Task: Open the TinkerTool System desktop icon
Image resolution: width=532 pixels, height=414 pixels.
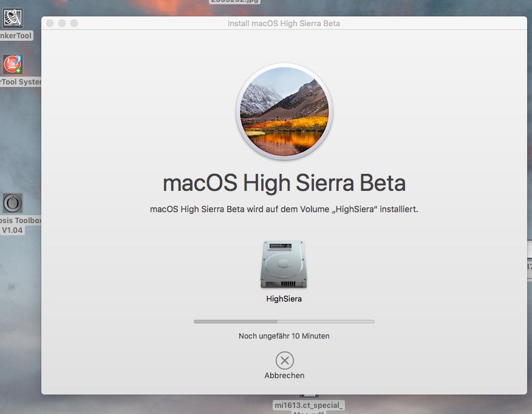Action: tap(13, 64)
